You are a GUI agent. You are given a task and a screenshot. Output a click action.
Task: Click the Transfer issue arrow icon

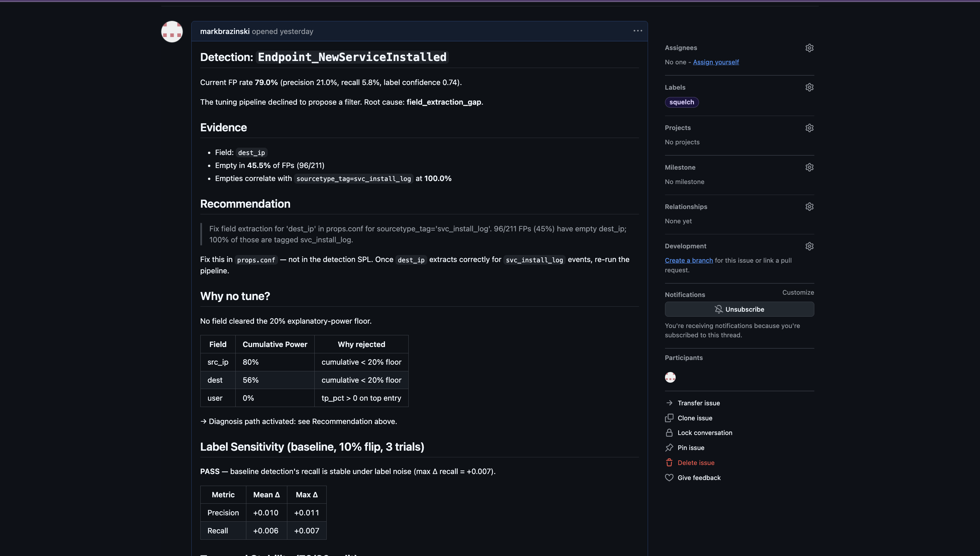(669, 403)
